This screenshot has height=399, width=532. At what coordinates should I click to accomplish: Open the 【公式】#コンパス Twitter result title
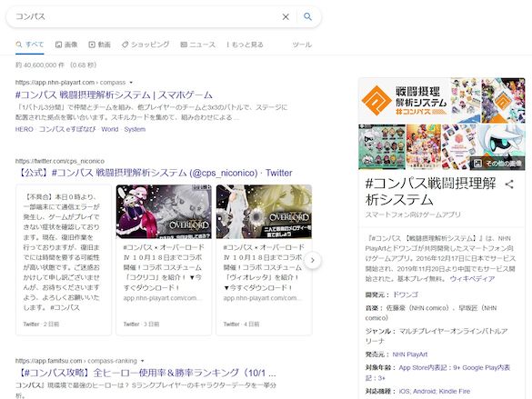pyautogui.click(x=155, y=173)
